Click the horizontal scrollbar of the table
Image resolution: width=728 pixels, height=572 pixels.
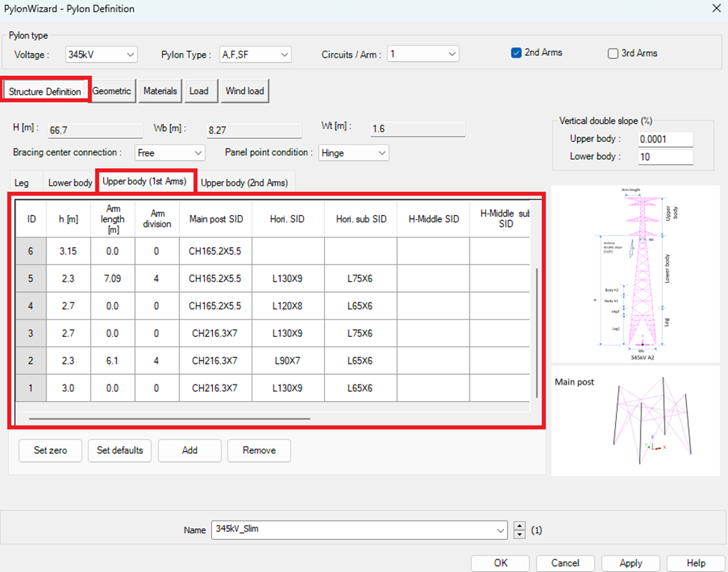point(169,419)
